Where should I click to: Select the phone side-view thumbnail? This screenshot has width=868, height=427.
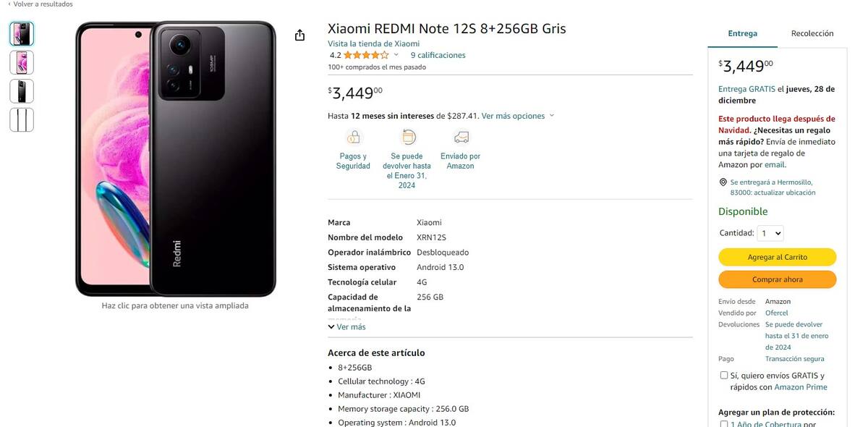click(22, 119)
